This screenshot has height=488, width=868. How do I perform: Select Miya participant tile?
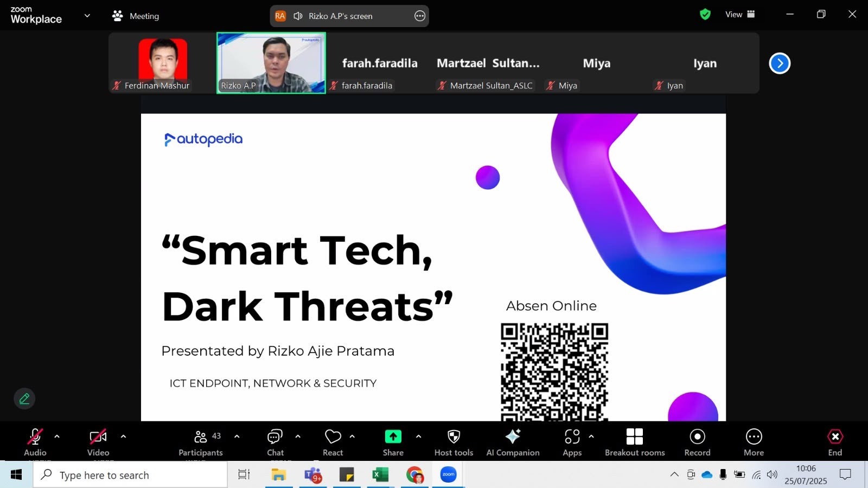597,63
